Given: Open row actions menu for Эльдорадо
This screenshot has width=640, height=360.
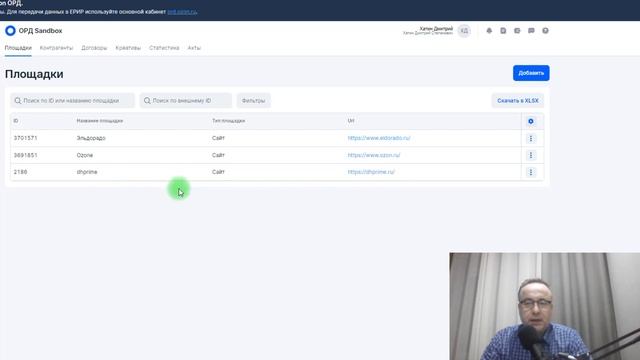Looking at the screenshot, I should [x=531, y=138].
